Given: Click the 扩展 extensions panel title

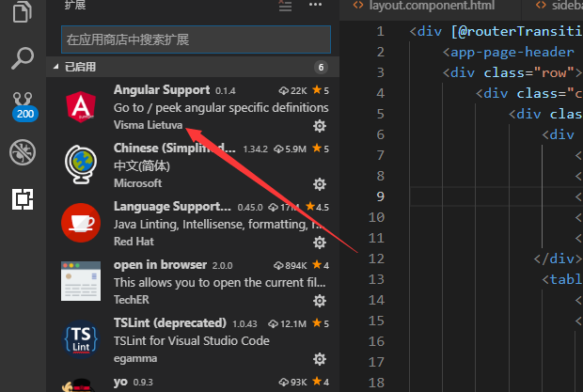Looking at the screenshot, I should click(x=75, y=5).
